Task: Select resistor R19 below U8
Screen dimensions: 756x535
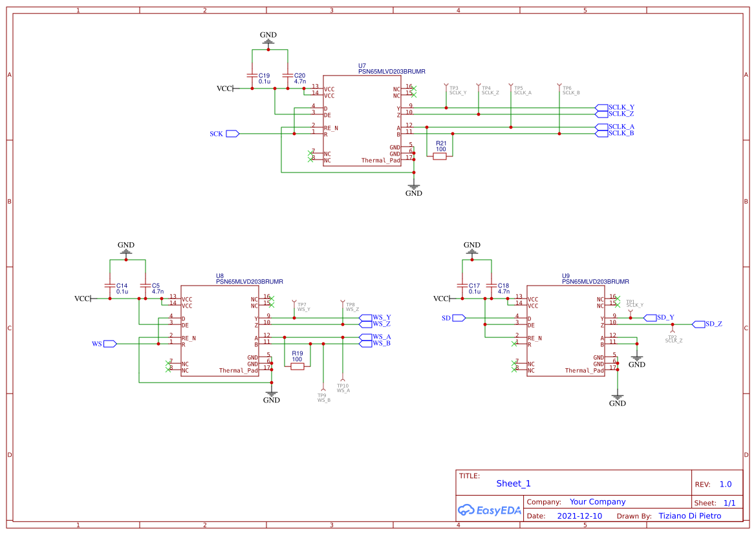Action: [x=297, y=365]
